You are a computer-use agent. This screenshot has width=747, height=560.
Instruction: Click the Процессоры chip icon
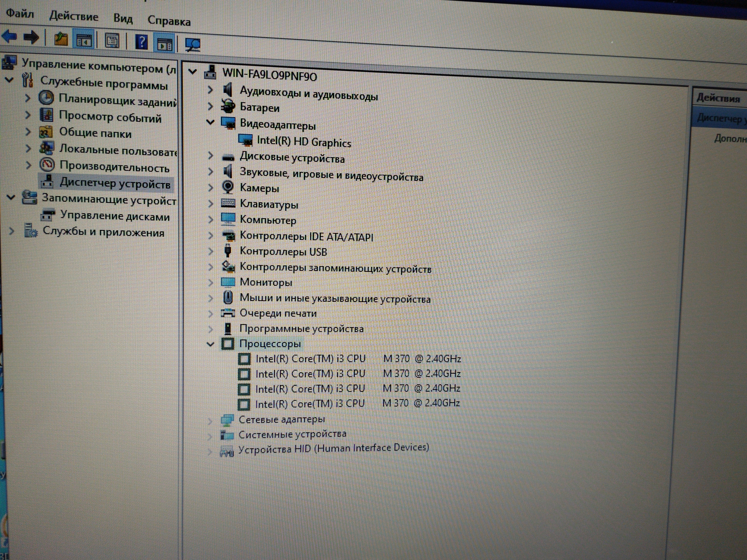click(228, 343)
